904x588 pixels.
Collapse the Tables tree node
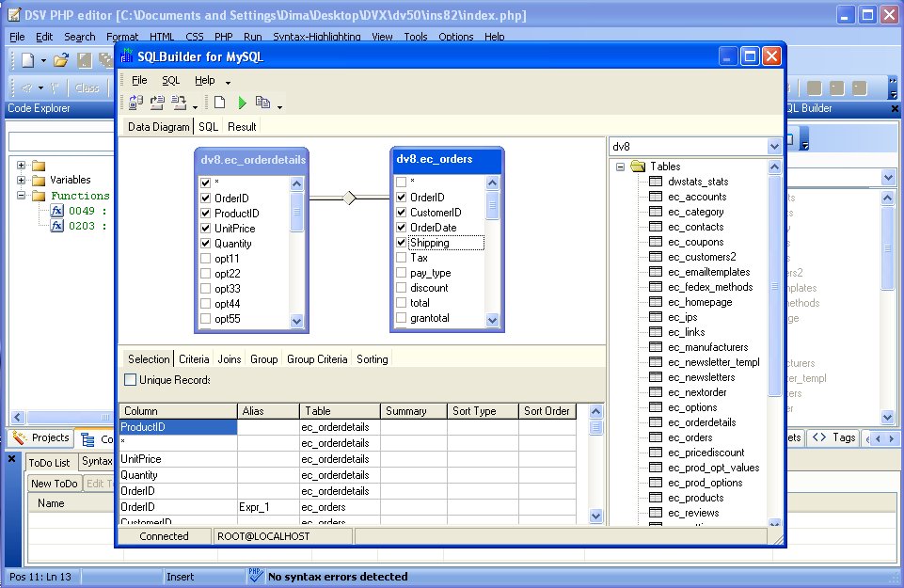pos(620,167)
